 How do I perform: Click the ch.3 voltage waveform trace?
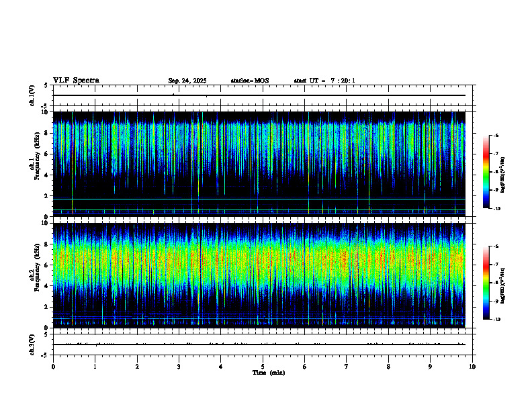tap(259, 345)
